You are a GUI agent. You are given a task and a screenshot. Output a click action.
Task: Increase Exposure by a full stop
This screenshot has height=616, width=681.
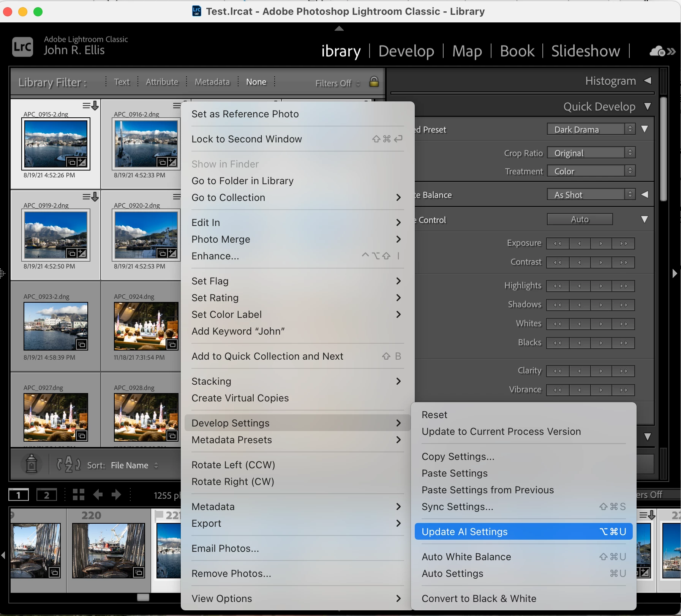tap(624, 243)
